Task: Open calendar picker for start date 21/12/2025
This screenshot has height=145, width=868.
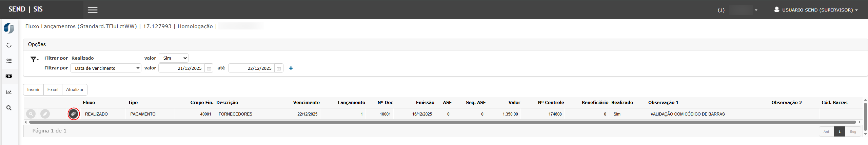Action: point(209,68)
